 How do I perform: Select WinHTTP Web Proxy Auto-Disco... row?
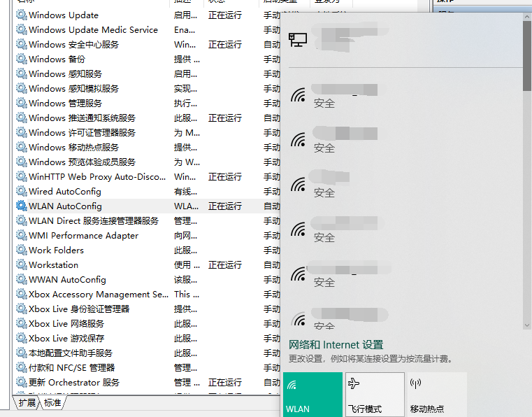97,176
